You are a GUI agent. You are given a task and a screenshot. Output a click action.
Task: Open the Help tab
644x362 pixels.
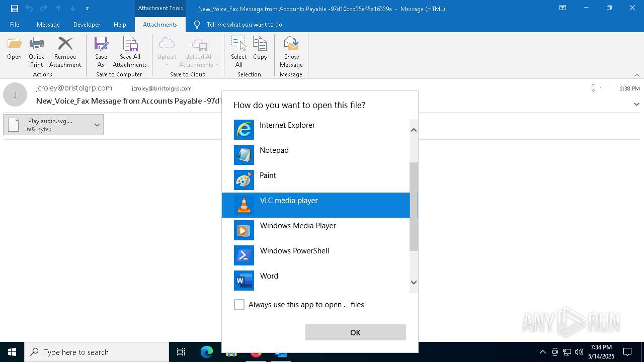(x=120, y=24)
